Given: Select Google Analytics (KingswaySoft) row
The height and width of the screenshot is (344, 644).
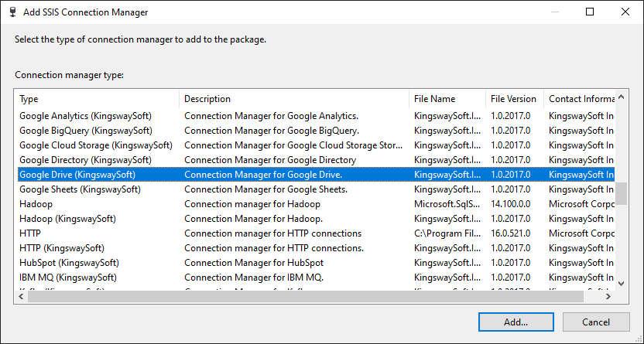Looking at the screenshot, I should coord(316,116).
